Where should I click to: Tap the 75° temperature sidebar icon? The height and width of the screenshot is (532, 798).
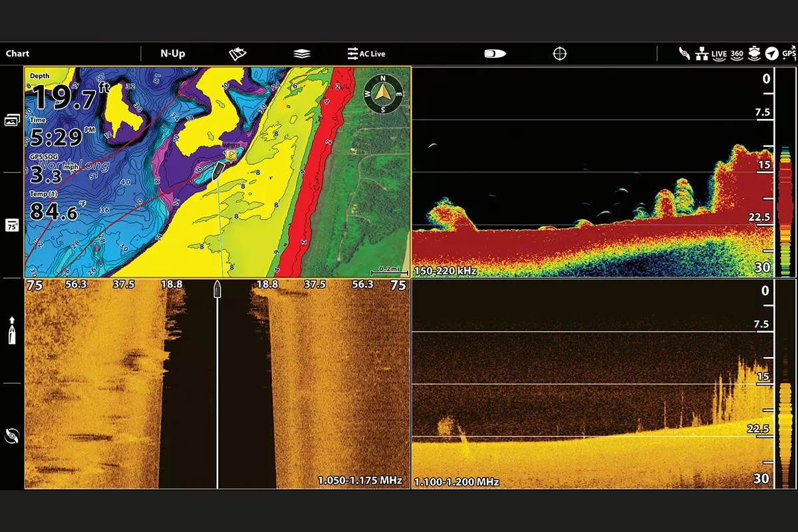tap(12, 225)
